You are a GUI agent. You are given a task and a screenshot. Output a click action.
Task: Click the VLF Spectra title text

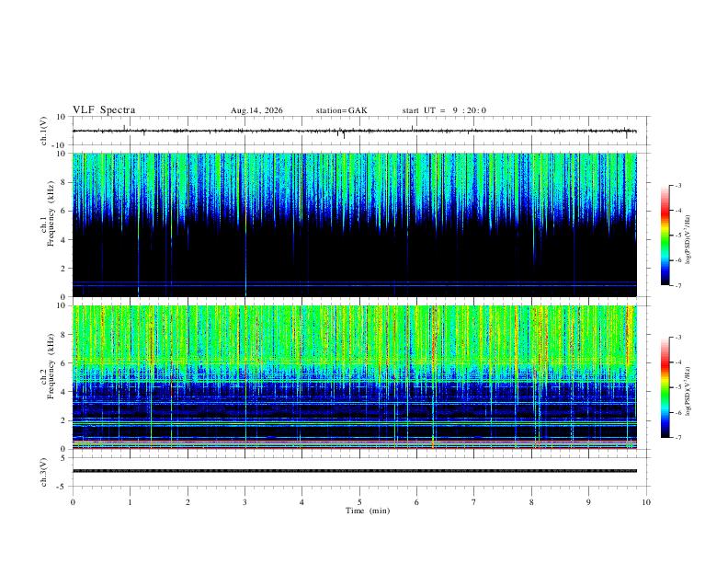(x=104, y=110)
